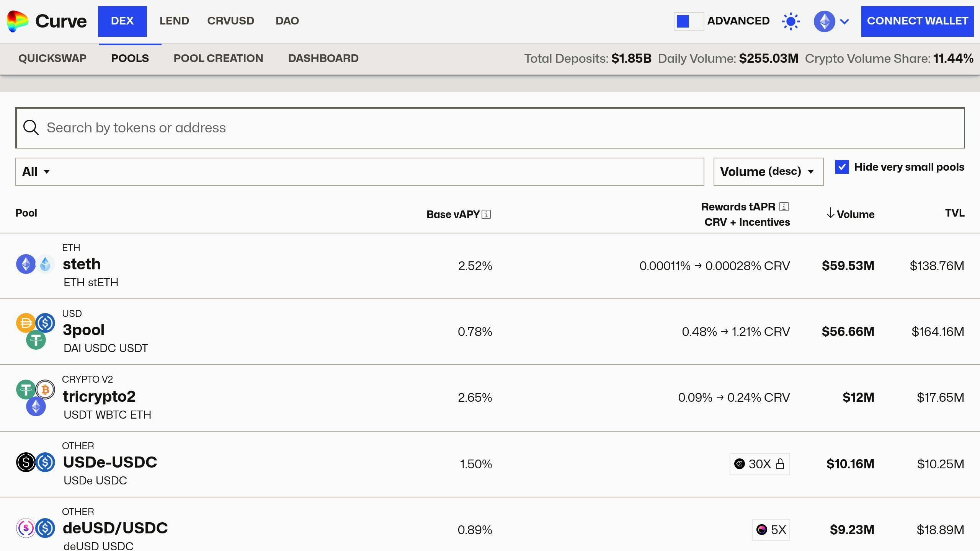The height and width of the screenshot is (551, 980).
Task: Click the 5X points badge icon
Action: [x=762, y=530]
